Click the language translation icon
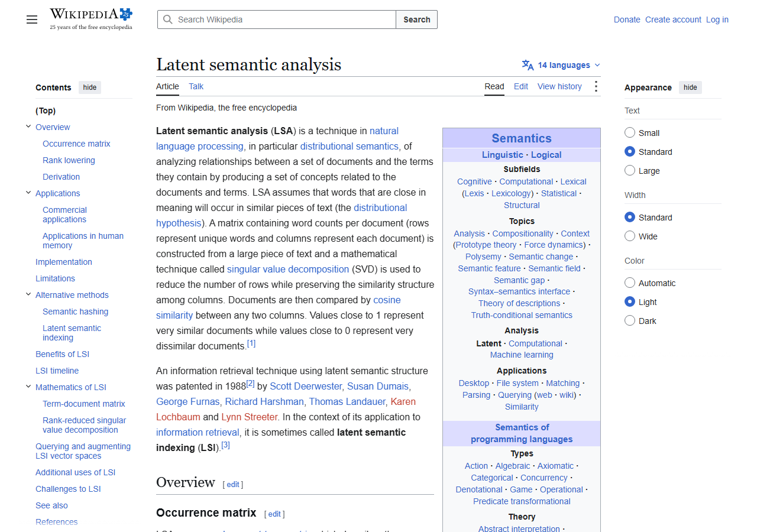Screen dimensions: 757x532 tap(528, 65)
